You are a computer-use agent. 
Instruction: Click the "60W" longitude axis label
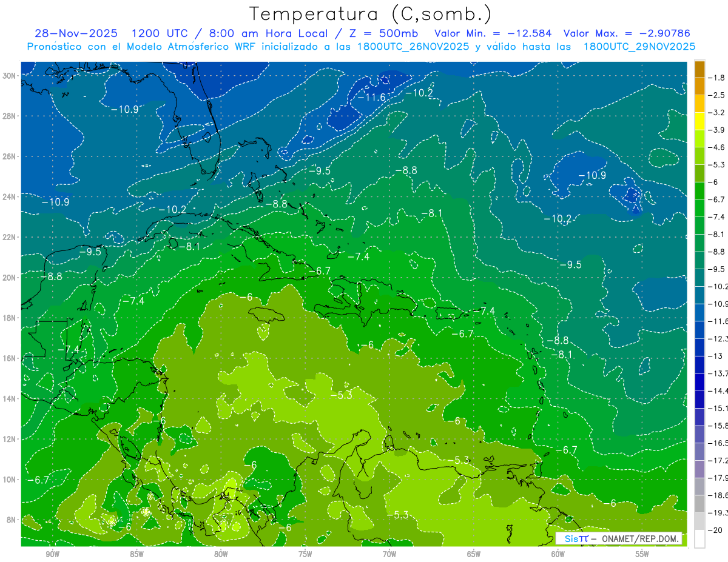tap(558, 554)
